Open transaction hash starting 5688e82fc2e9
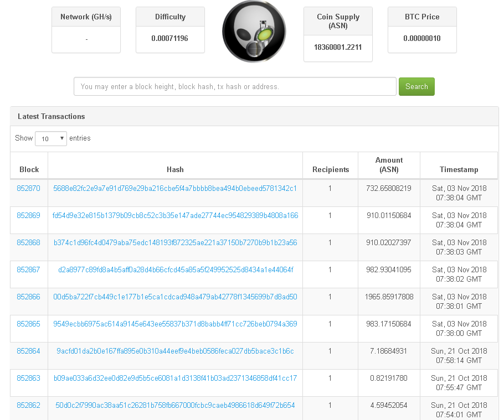The width and height of the screenshot is (504, 420). tap(175, 189)
